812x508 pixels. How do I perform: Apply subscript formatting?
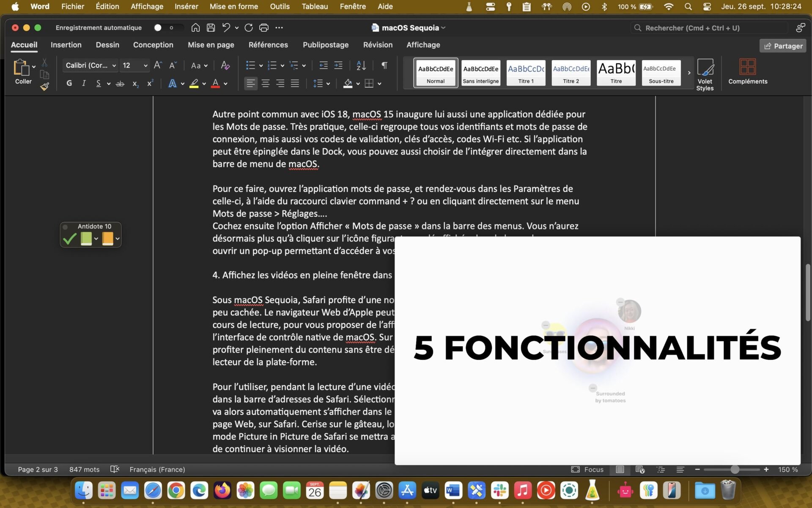135,84
